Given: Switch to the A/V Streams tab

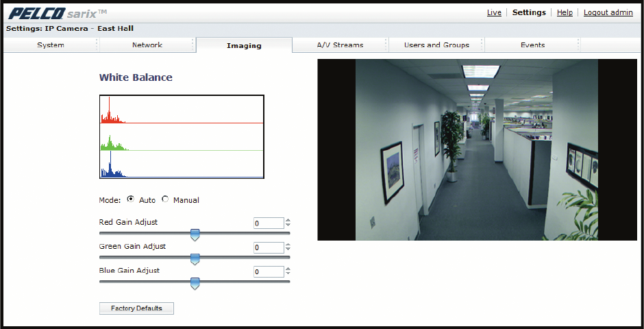Looking at the screenshot, I should (x=340, y=45).
